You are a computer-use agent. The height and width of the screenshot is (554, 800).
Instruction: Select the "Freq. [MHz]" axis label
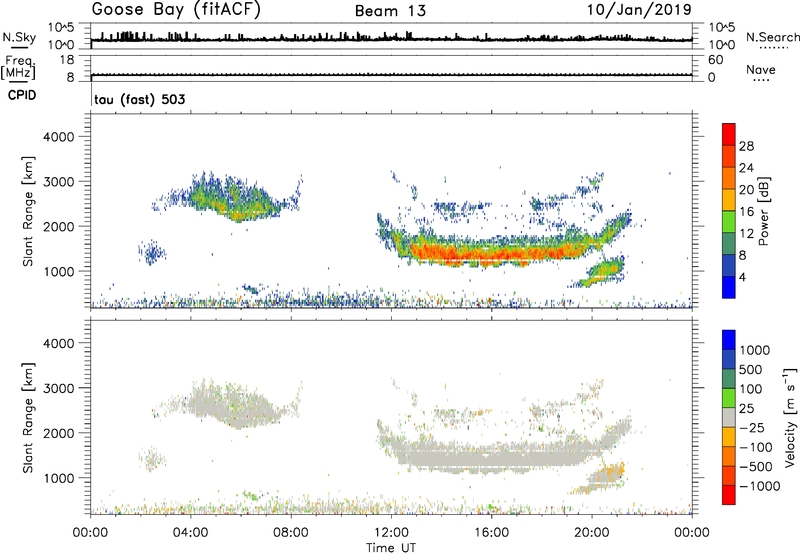coord(18,67)
